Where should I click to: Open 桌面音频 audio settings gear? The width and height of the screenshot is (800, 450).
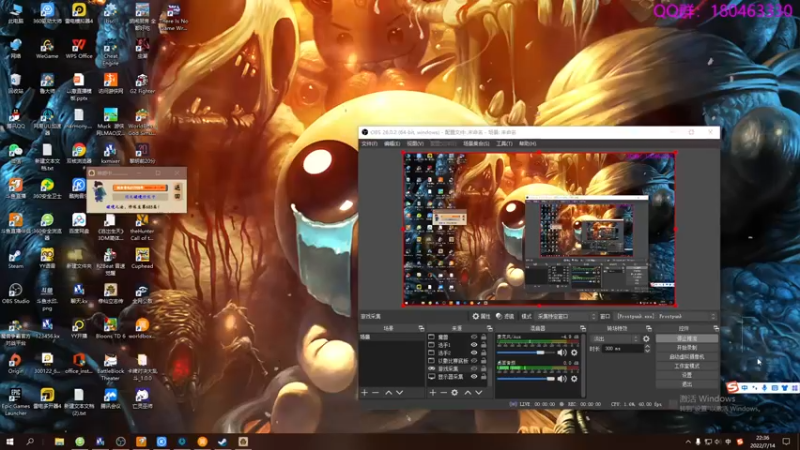574,379
